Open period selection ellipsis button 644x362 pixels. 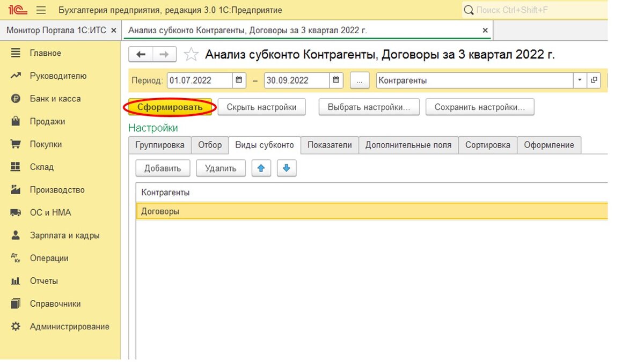click(360, 80)
